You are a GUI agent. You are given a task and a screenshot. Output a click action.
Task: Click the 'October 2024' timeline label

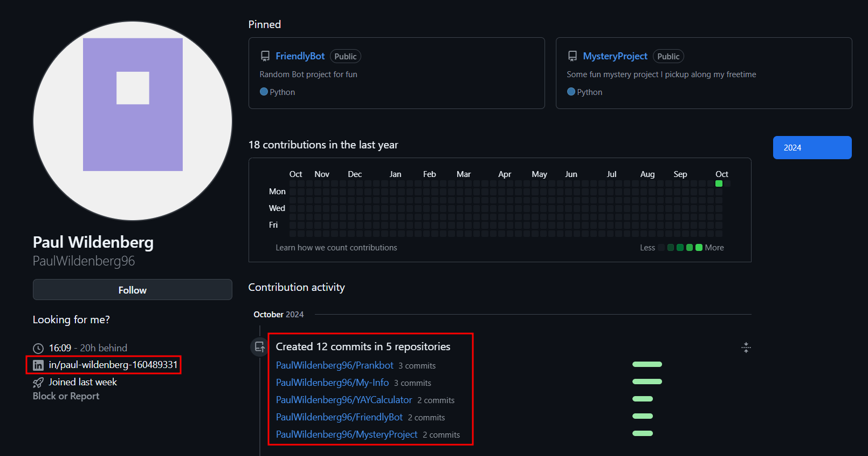pyautogui.click(x=279, y=315)
